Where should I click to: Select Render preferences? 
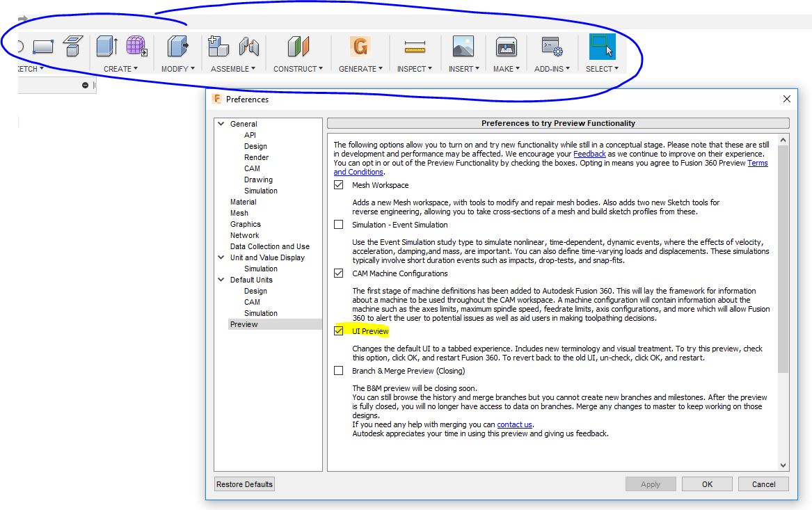tap(256, 157)
